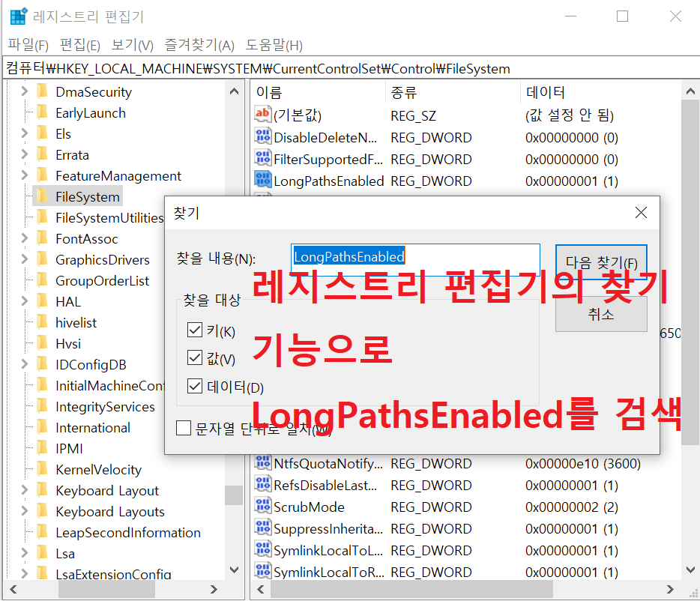700x601 pixels.
Task: Click the NtfsQuotaNotify value icon
Action: [263, 462]
